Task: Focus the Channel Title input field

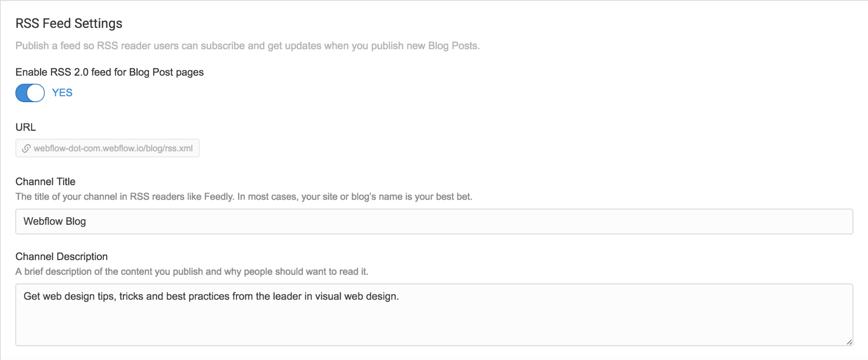Action: tap(434, 222)
